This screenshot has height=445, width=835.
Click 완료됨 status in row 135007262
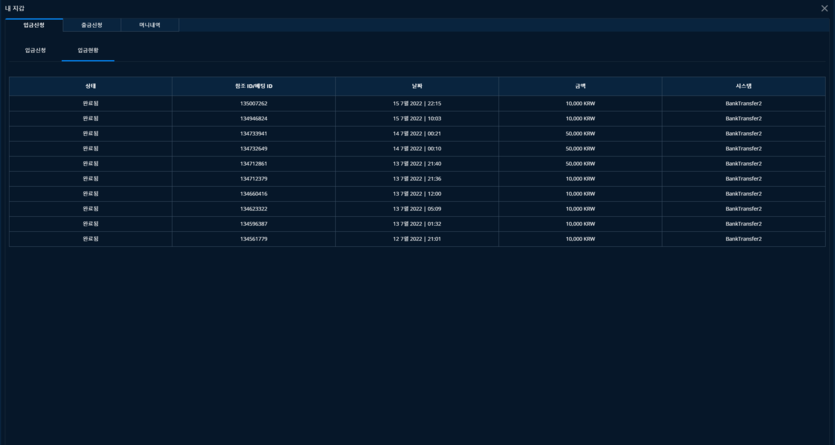pos(91,103)
